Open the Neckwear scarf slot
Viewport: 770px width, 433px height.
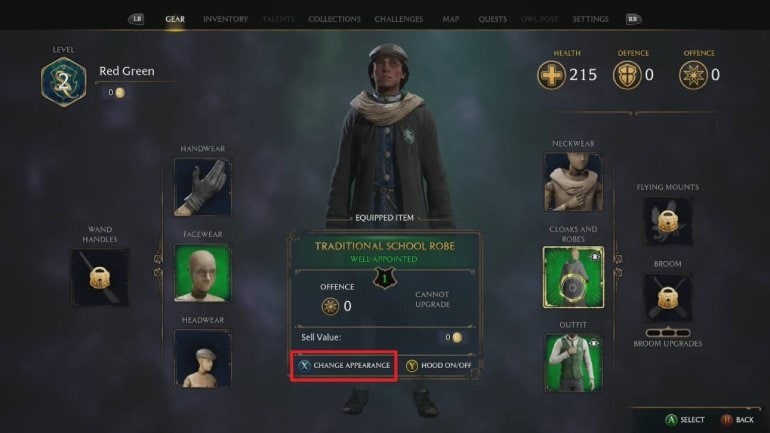point(573,182)
